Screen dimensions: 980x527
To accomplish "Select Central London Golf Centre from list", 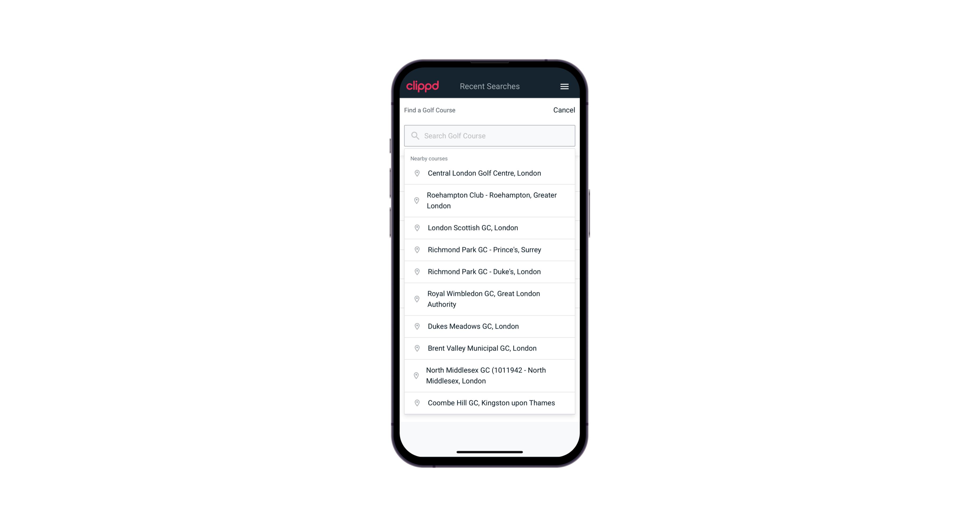I will click(x=489, y=173).
